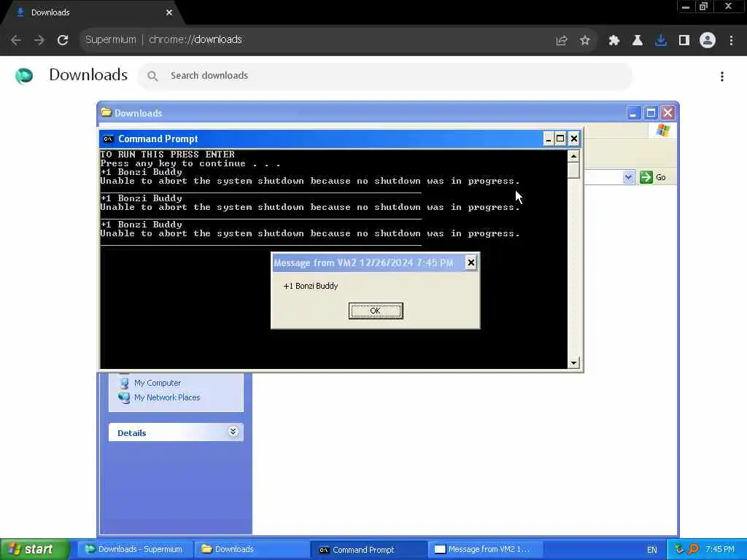The image size is (747, 560).
Task: Click the EN language indicator
Action: coord(651,550)
